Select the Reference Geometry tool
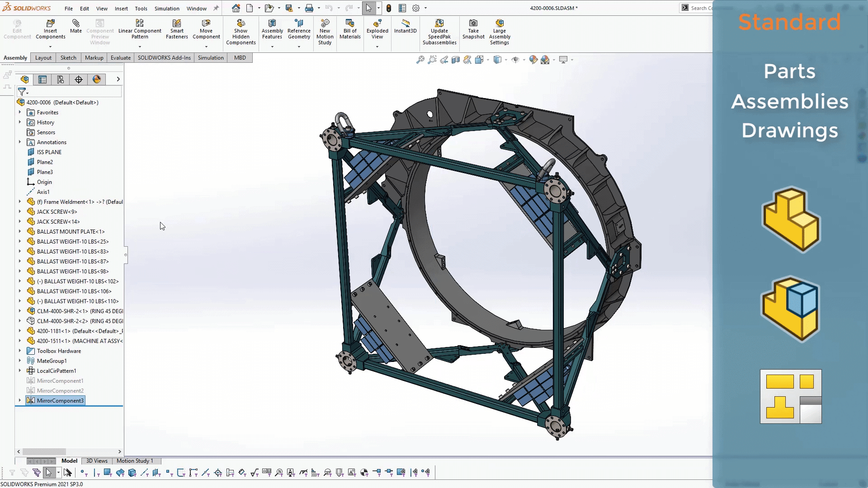 tap(300, 30)
